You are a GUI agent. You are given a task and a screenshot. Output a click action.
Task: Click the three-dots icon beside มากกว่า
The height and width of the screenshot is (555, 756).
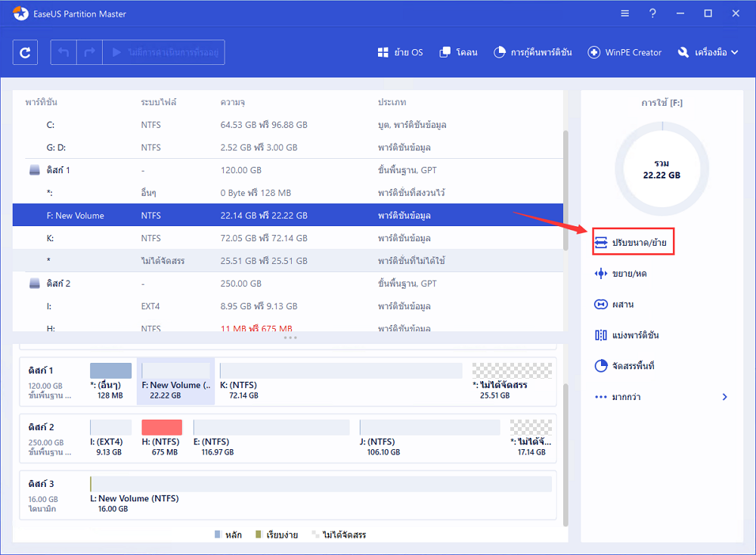pos(601,397)
